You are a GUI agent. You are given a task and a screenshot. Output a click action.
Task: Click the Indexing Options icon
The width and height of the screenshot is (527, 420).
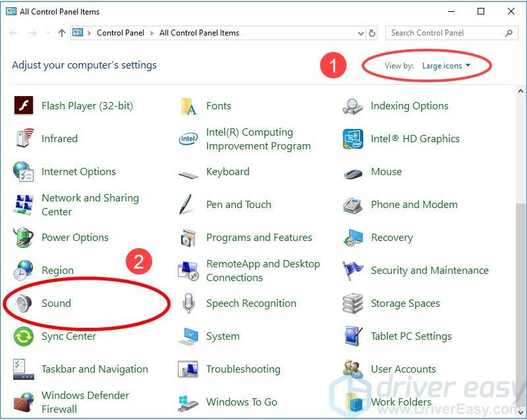click(x=353, y=106)
